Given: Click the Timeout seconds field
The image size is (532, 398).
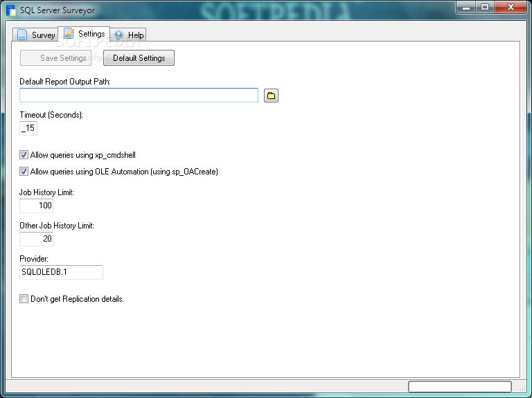Looking at the screenshot, I should [28, 128].
